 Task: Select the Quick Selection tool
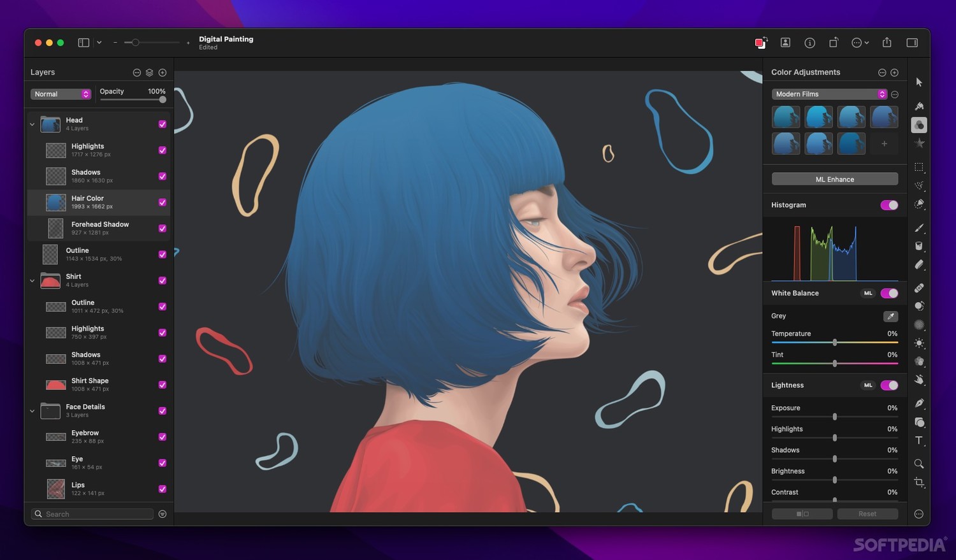point(919,204)
